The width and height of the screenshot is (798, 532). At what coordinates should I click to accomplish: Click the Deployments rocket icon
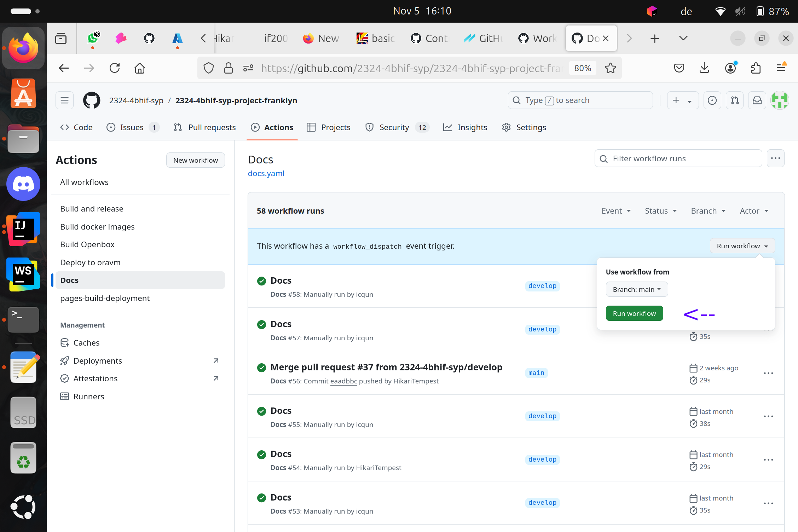[65, 360]
